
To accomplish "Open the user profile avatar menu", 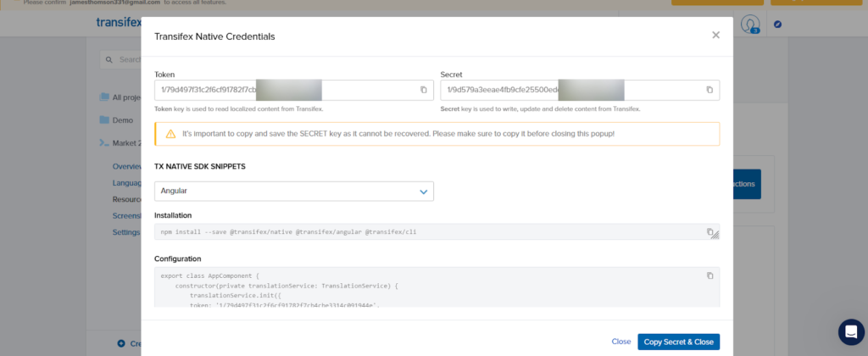I will [749, 24].
